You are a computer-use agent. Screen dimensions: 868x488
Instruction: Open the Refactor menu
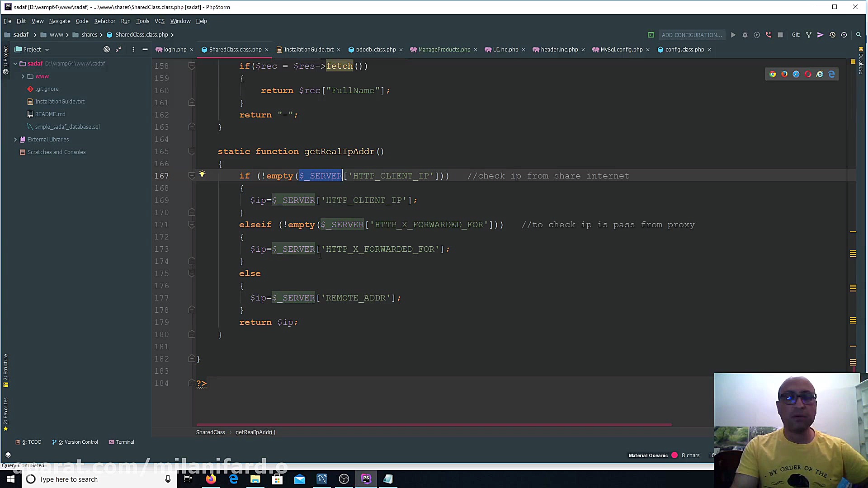pos(104,21)
